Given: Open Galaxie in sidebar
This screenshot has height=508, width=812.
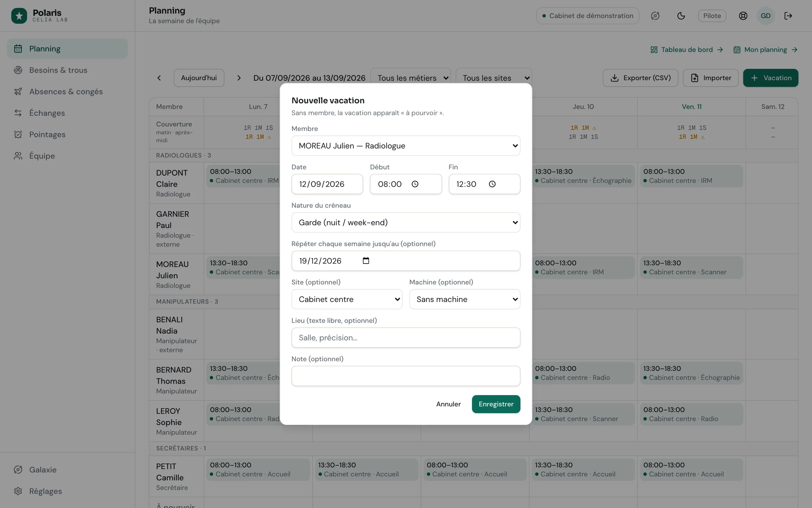Looking at the screenshot, I should click(67, 470).
